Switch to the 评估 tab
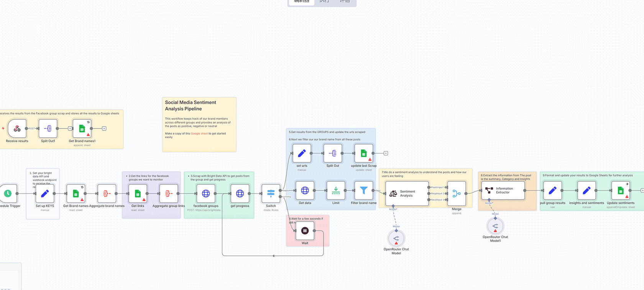The image size is (644, 290). tap(345, 2)
